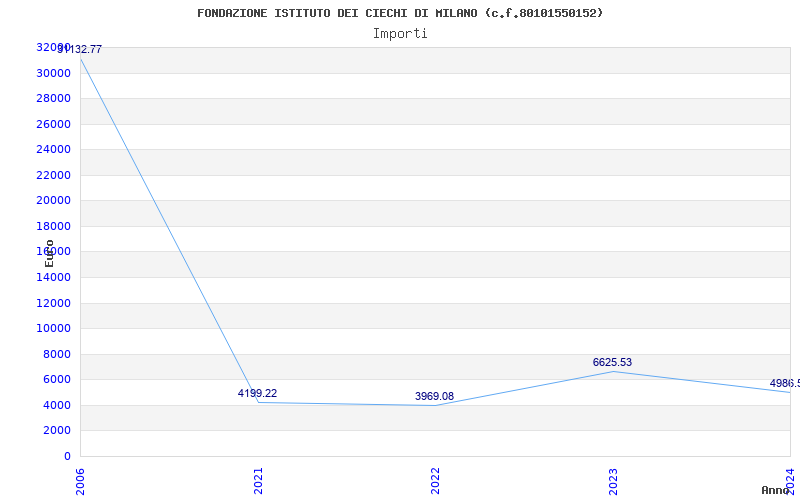Click the 2023 x-axis year label
This screenshot has width=800, height=500.
tap(613, 482)
